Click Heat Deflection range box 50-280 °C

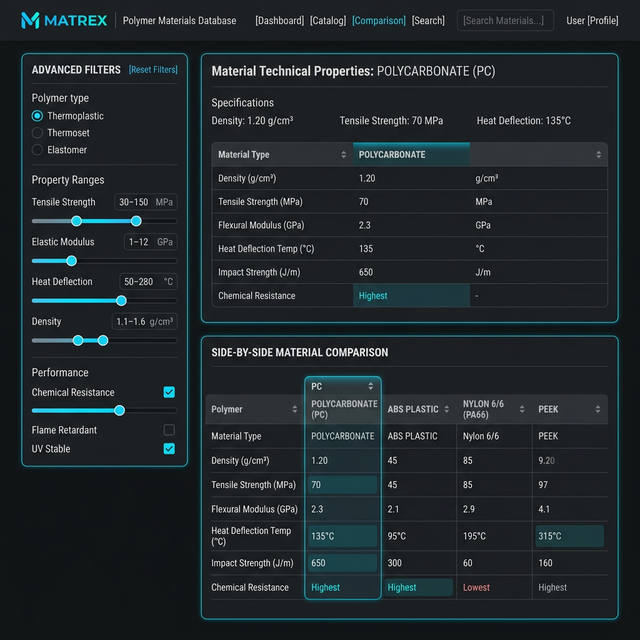(148, 282)
